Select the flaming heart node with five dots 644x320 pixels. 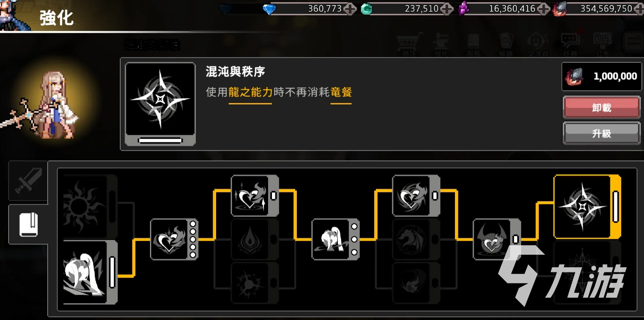click(x=174, y=239)
